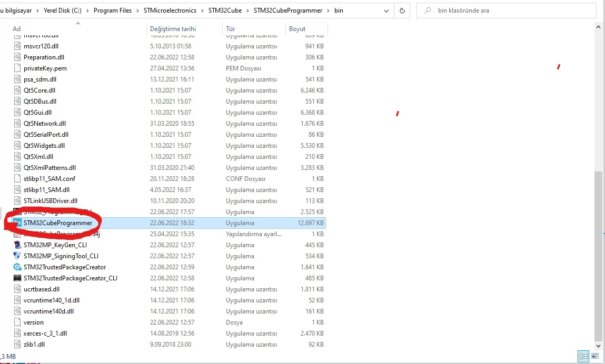This screenshot has height=364, width=605.
Task: Expand chevron after STM32CubeProgrammer breadcrumb
Action: [x=329, y=11]
